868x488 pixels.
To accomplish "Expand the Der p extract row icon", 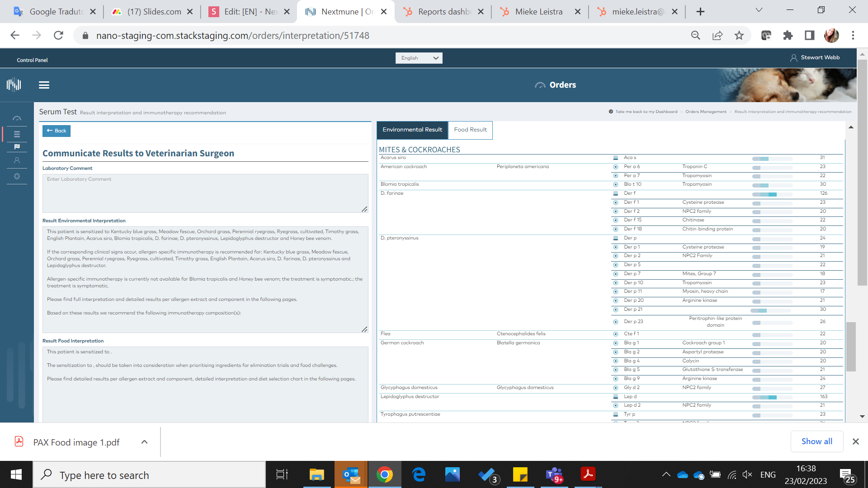I will coord(615,238).
